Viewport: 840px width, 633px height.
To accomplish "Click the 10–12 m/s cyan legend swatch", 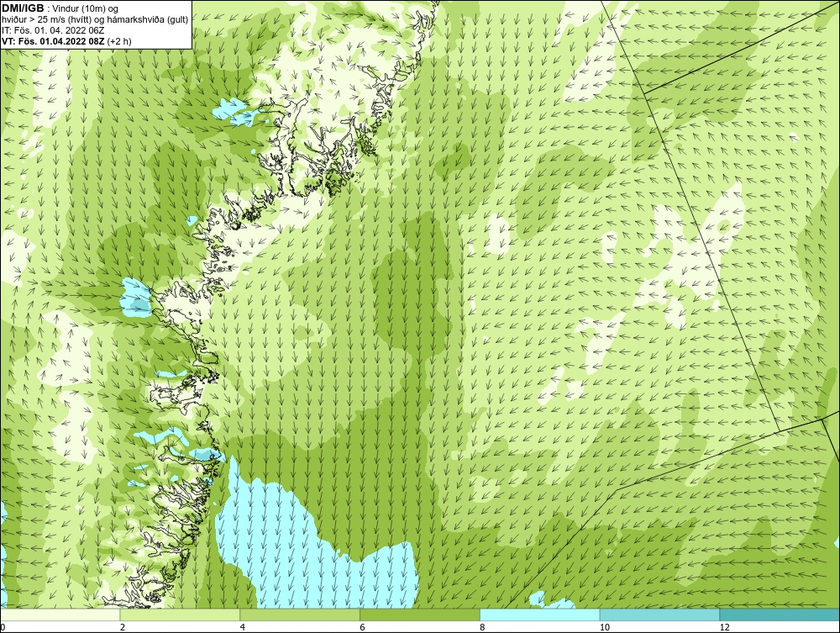I will pos(660,615).
